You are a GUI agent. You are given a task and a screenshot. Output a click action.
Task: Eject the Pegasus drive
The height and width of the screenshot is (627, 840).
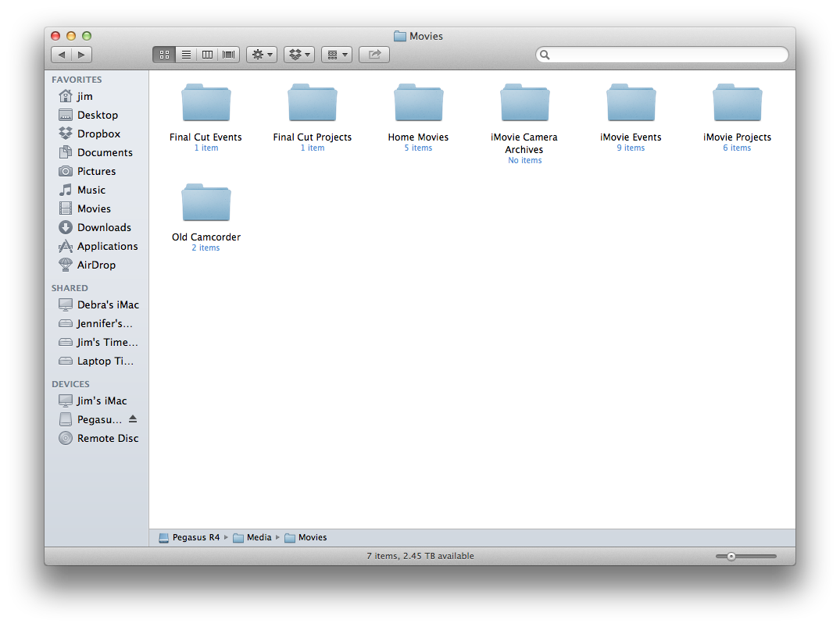[x=133, y=419]
